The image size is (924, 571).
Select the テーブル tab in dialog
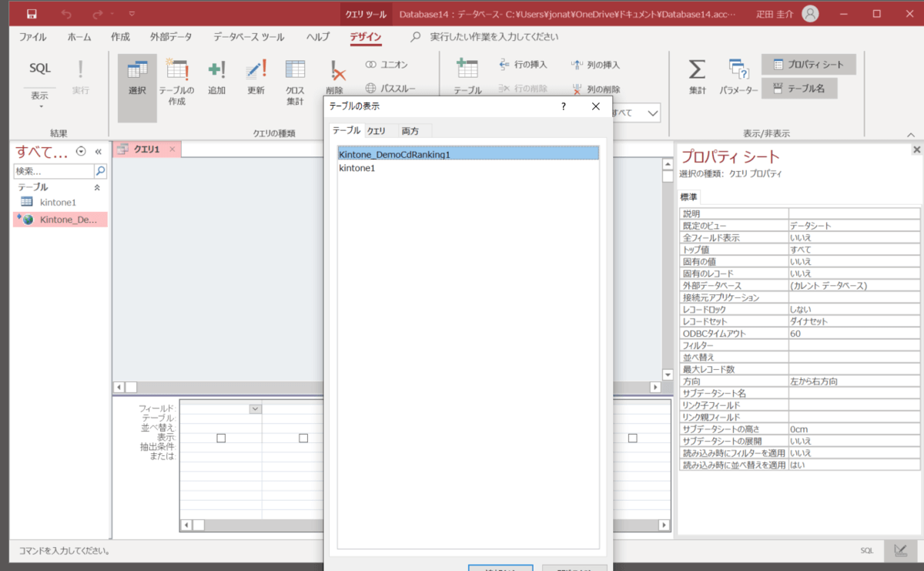[x=346, y=131]
